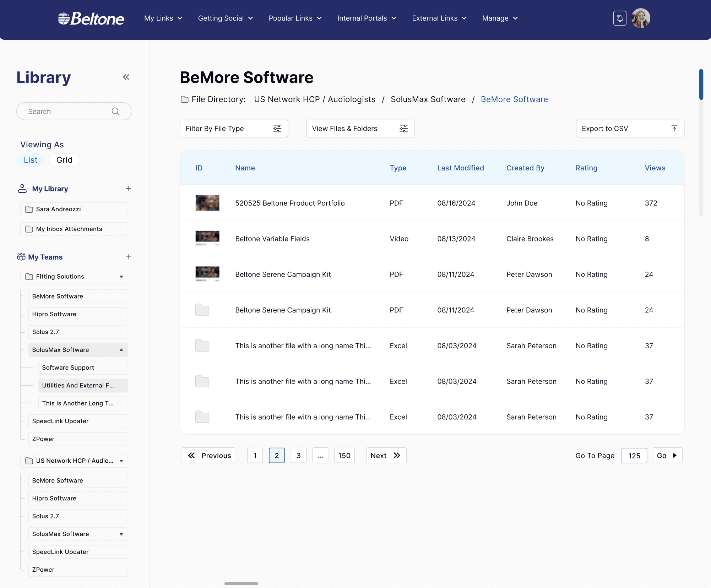Open the Popular Links menu
Viewport: 711px width, 588px height.
[x=295, y=18]
